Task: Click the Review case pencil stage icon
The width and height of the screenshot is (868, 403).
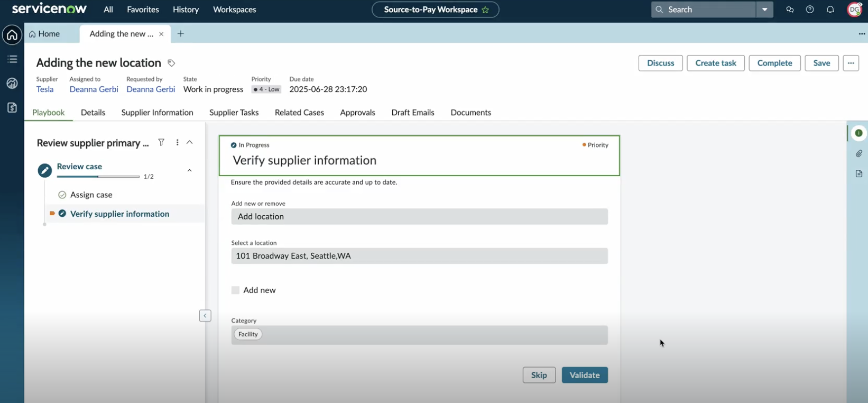Action: (x=45, y=170)
